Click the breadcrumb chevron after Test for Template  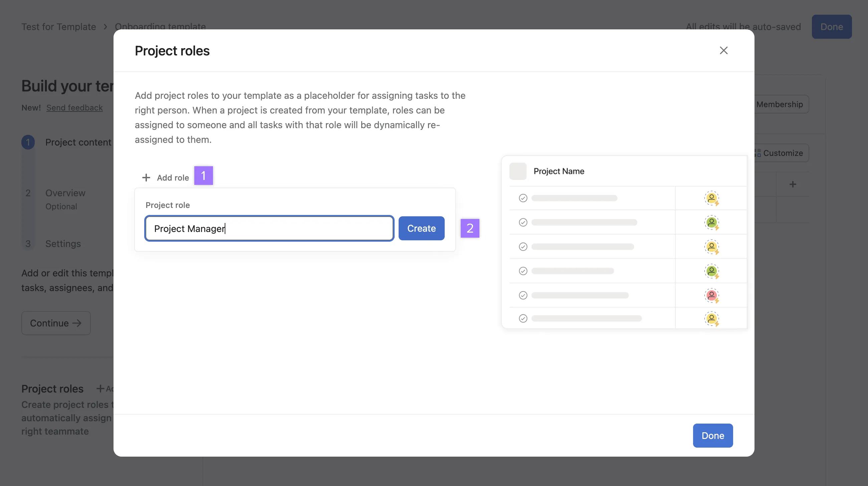105,26
